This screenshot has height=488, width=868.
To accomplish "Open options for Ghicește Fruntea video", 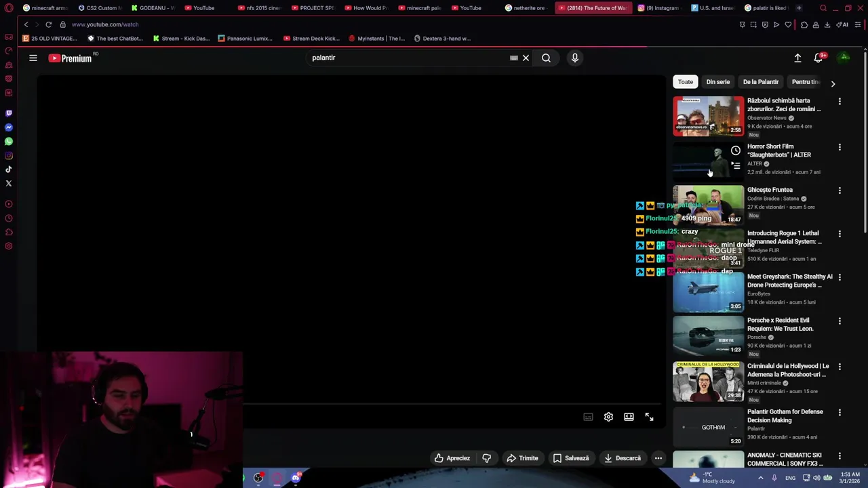I will click(840, 190).
